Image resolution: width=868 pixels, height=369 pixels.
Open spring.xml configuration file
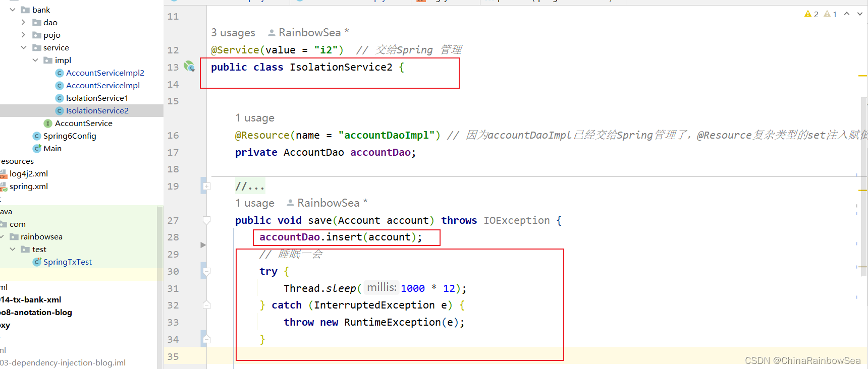[29, 186]
